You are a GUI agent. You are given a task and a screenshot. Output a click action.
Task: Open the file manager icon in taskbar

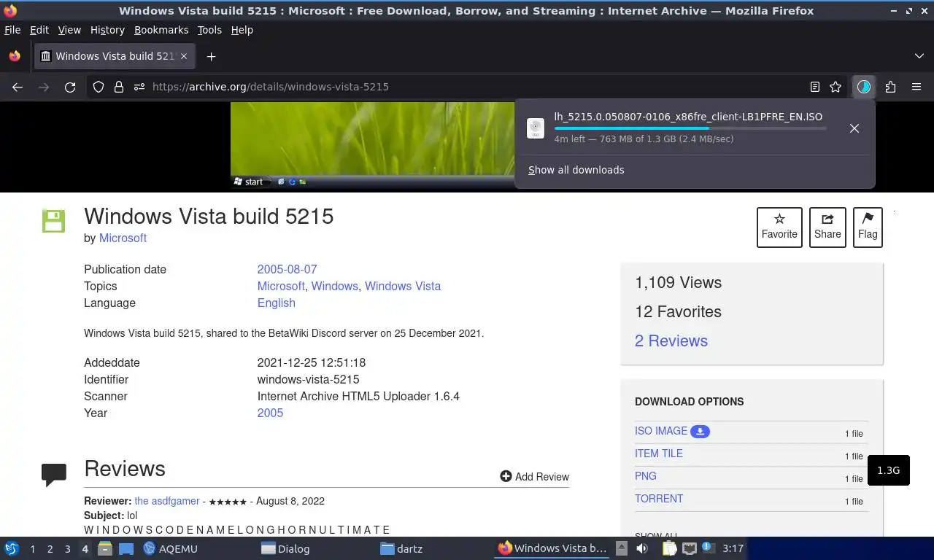105,548
